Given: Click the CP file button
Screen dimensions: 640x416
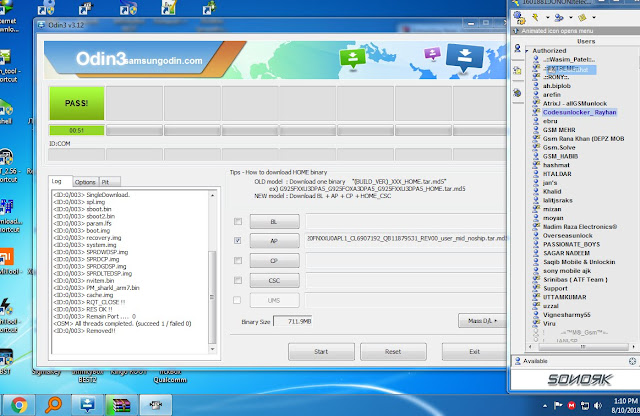Looking at the screenshot, I should tap(274, 260).
